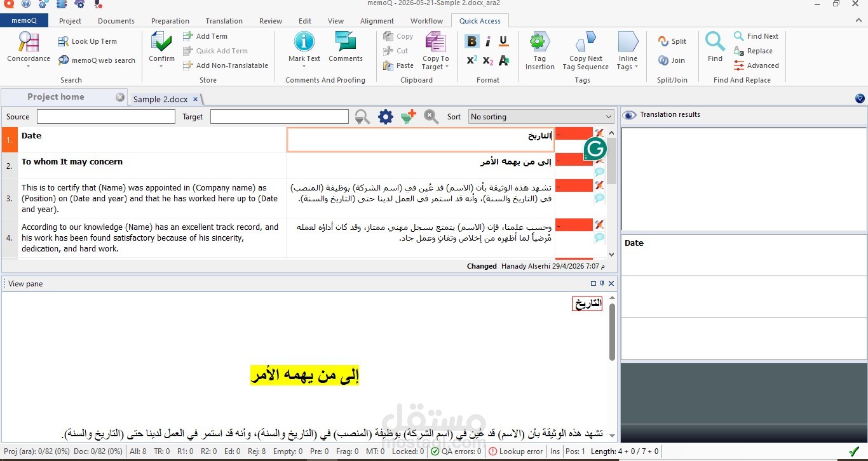
Task: Click the Look Up Term icon
Action: pyautogui.click(x=63, y=41)
